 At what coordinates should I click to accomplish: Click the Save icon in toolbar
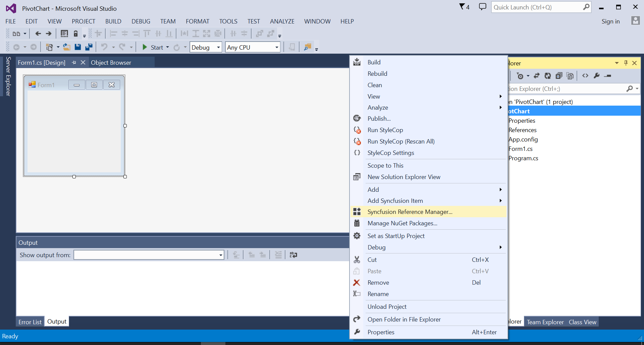click(78, 47)
